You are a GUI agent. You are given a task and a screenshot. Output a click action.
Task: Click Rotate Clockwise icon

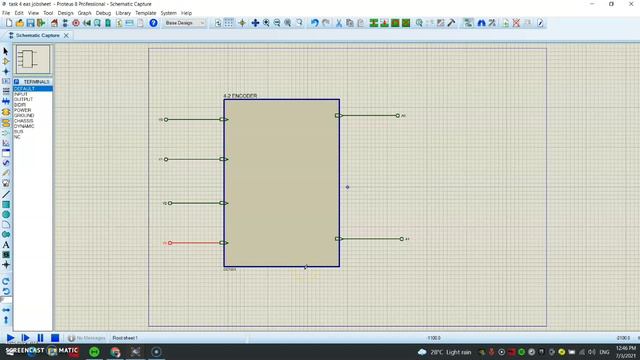[x=6, y=281]
